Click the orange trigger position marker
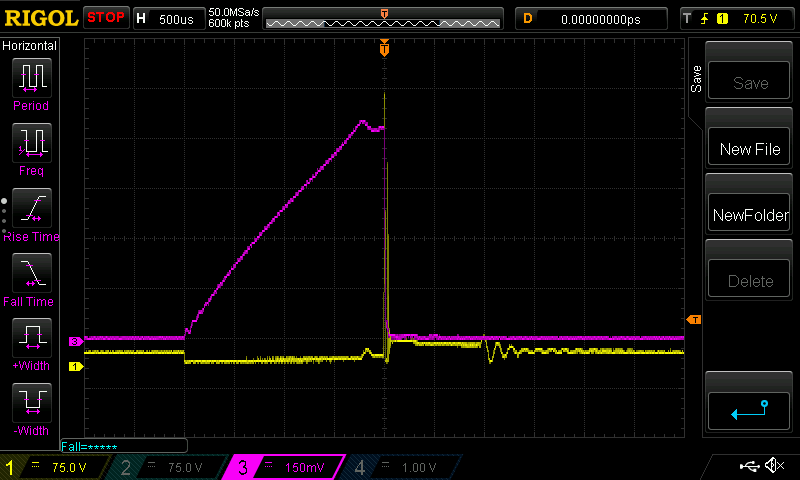Viewport: 800px width, 480px height. click(385, 48)
